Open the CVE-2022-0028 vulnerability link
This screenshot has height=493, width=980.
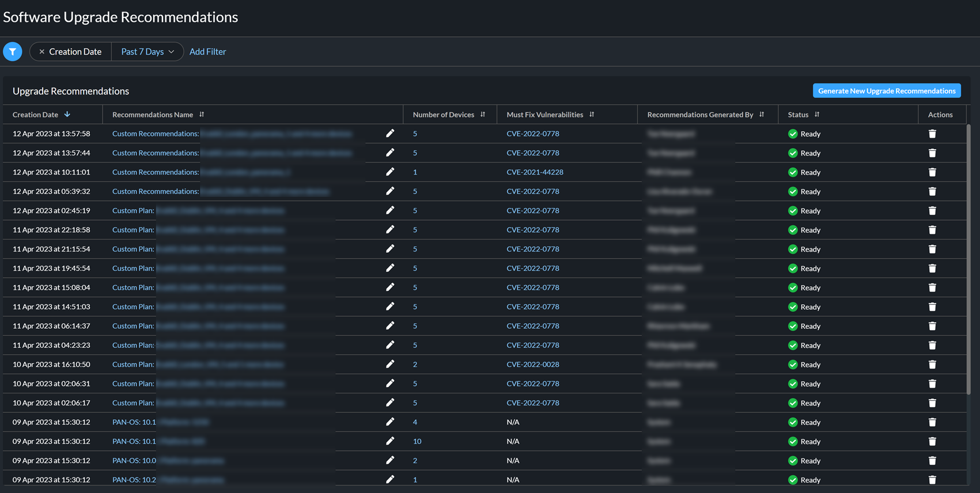(x=532, y=365)
